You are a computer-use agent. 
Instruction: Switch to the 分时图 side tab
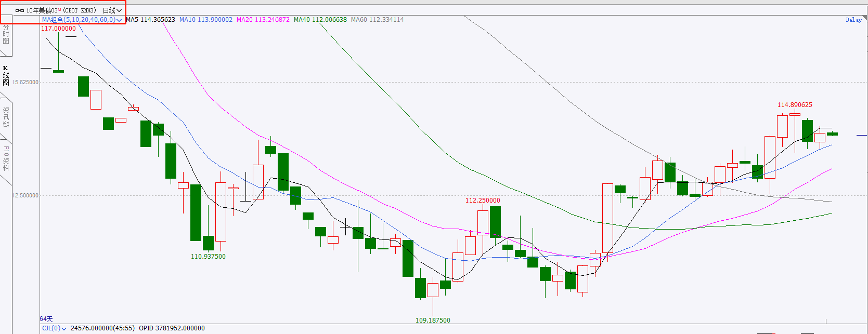click(6, 34)
